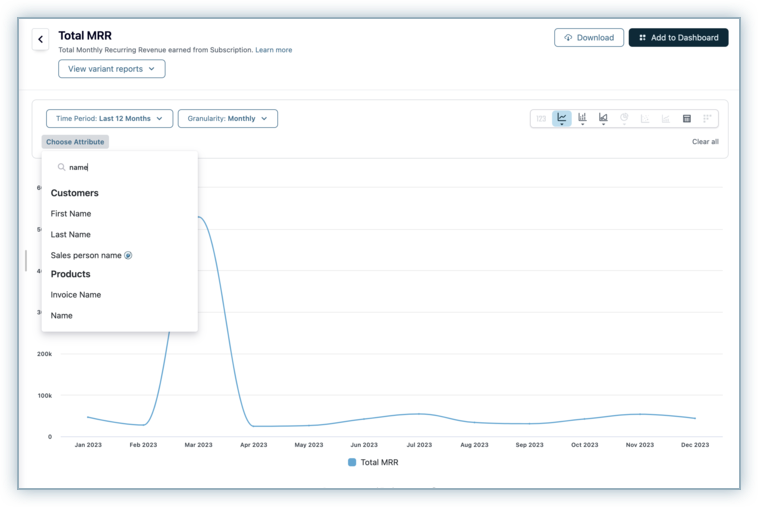The height and width of the screenshot is (507, 758).
Task: Expand the View variant reports dropdown
Action: 111,69
